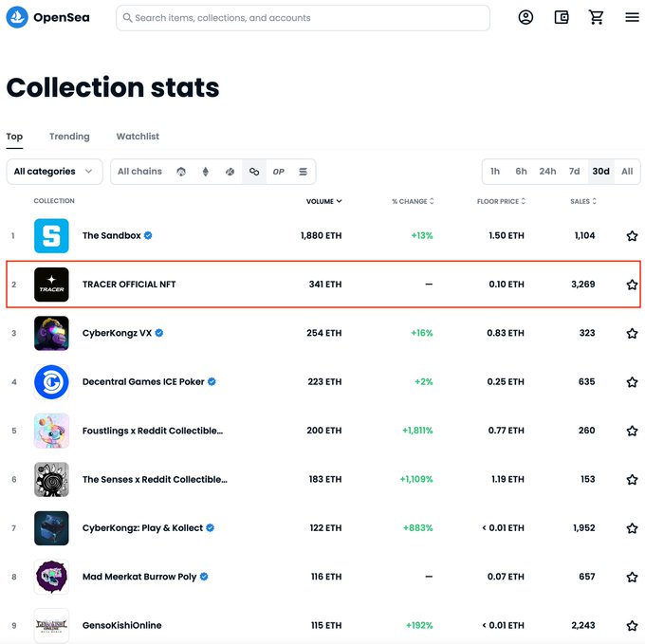
Task: Open the All categories dropdown
Action: 54,172
